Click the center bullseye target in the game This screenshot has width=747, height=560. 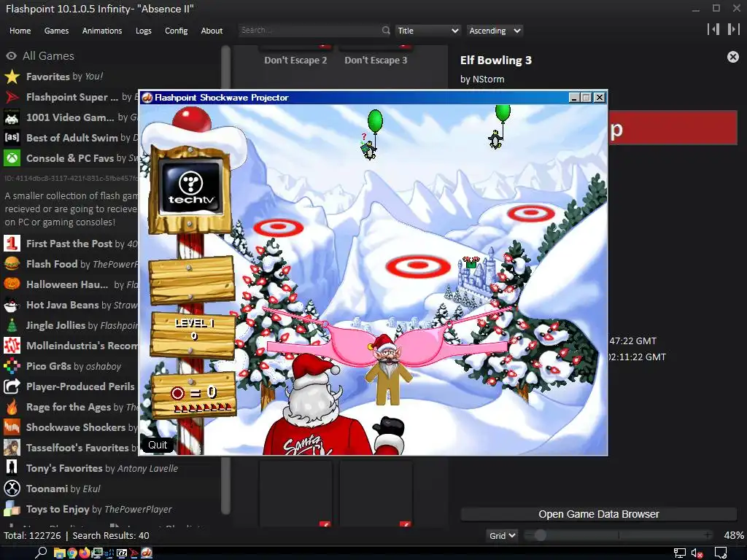[418, 267]
